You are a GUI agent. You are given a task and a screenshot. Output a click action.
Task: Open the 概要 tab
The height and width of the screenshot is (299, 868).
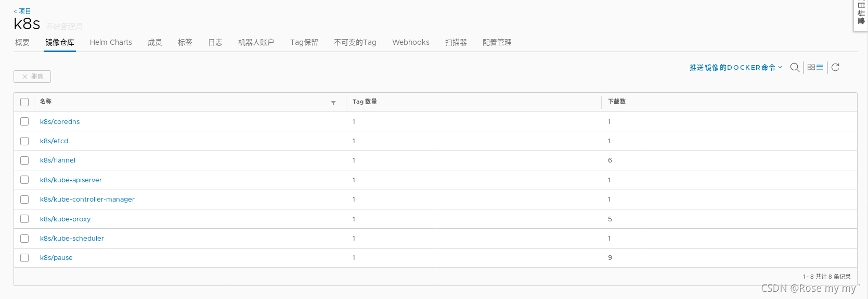tap(22, 42)
